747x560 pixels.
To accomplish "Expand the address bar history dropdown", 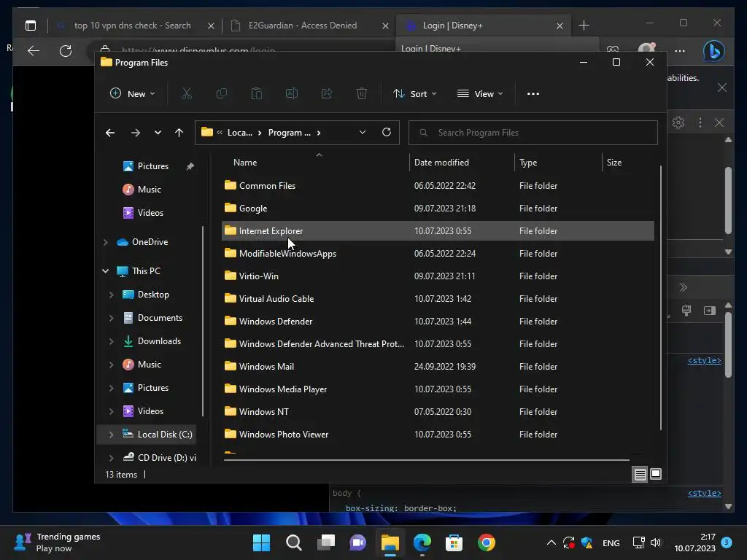I will pyautogui.click(x=363, y=133).
